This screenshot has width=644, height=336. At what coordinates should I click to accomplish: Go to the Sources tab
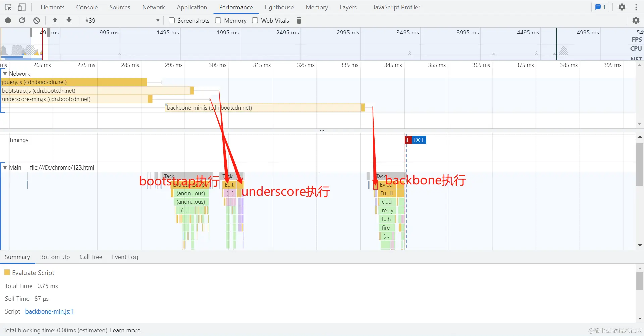(120, 7)
